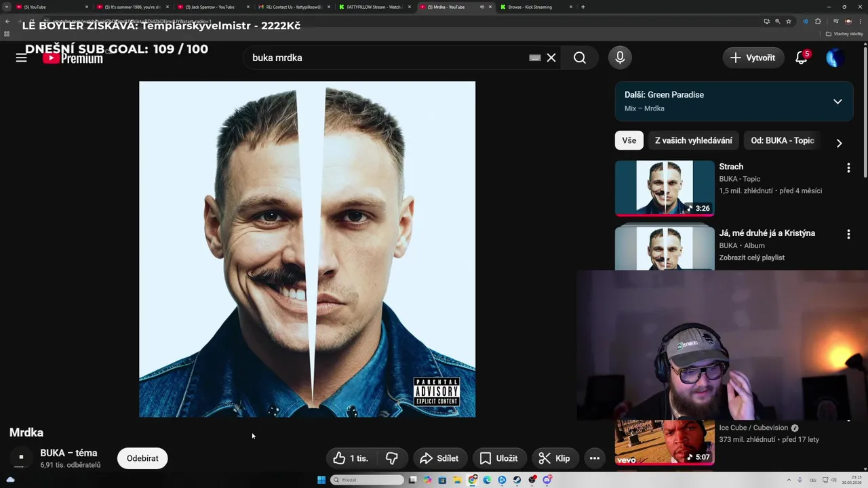Open the Zobrazit celý playlist link

point(751,258)
